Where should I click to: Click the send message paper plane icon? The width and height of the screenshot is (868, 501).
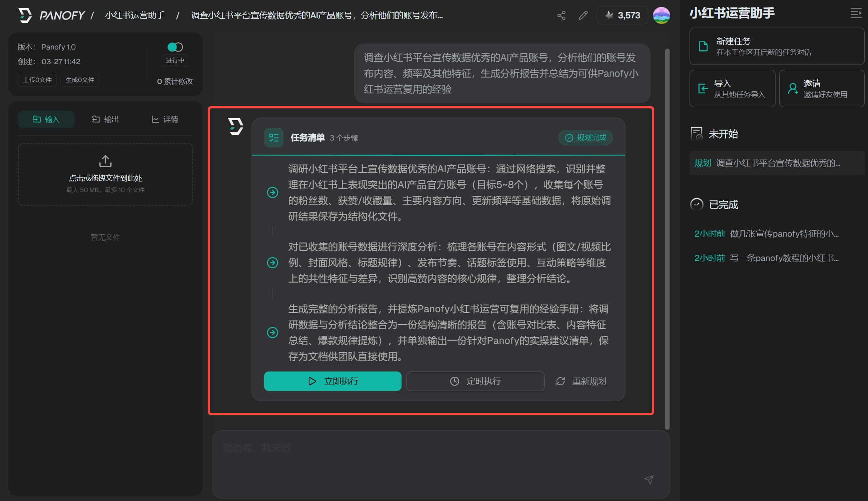pos(649,479)
